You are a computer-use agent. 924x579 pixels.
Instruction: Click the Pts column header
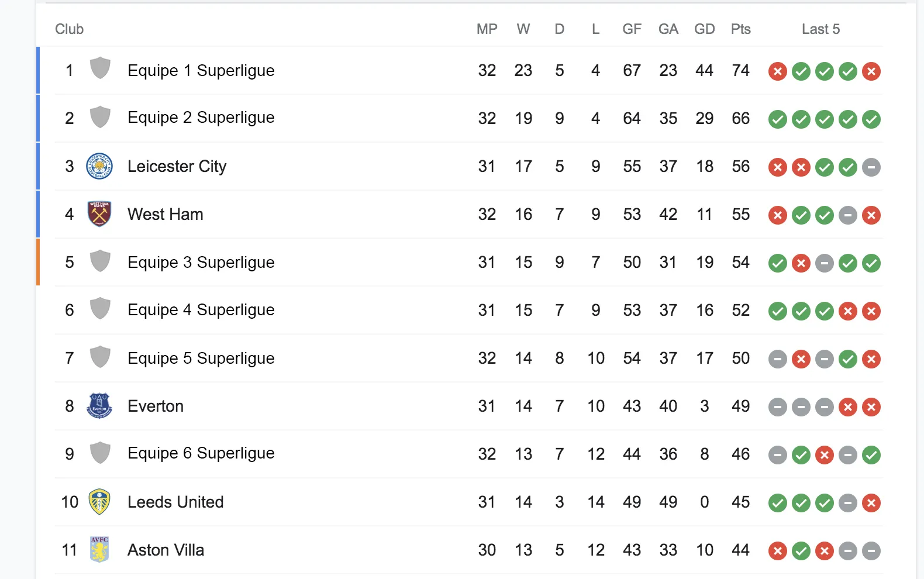click(740, 29)
